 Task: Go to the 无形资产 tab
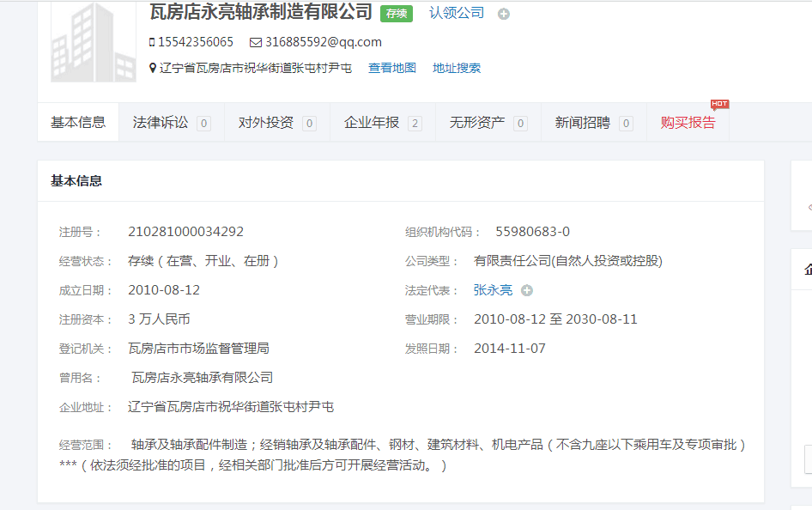[477, 123]
